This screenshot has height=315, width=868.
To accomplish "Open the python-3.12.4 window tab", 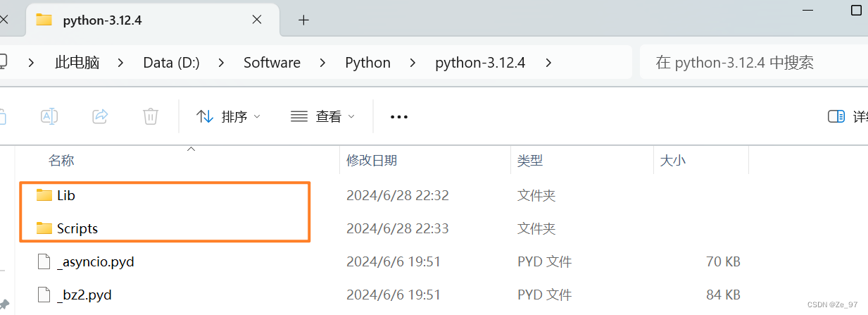I will [151, 20].
